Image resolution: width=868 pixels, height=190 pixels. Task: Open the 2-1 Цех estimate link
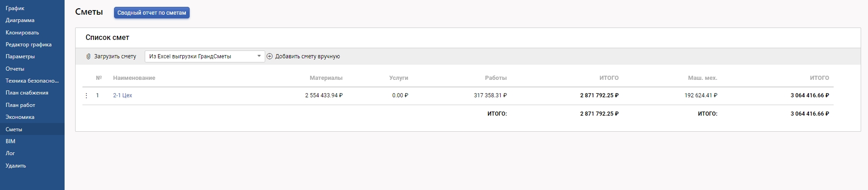pos(122,95)
